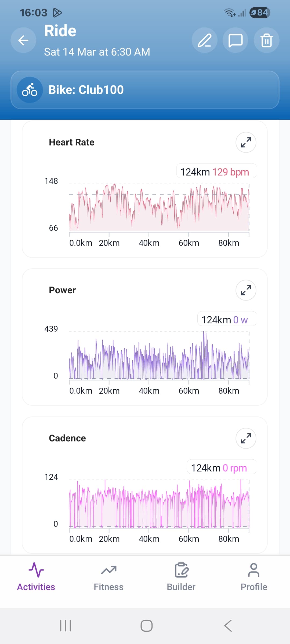290x644 pixels.
Task: Tap the Activities pulse icon
Action: (36, 570)
